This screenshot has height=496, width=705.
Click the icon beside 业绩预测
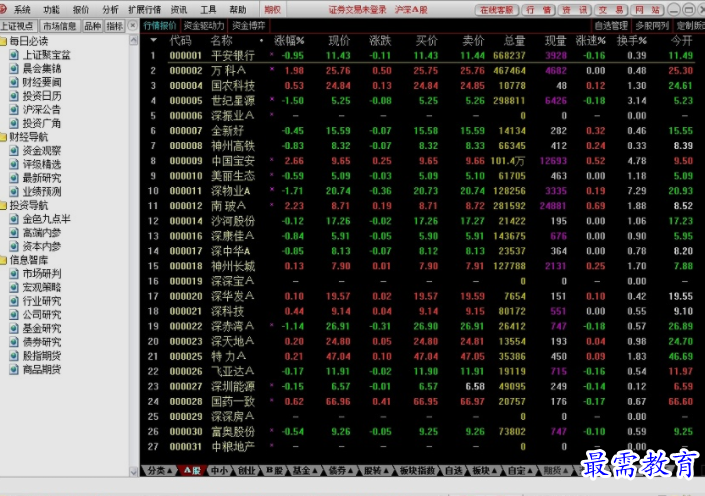pos(14,192)
